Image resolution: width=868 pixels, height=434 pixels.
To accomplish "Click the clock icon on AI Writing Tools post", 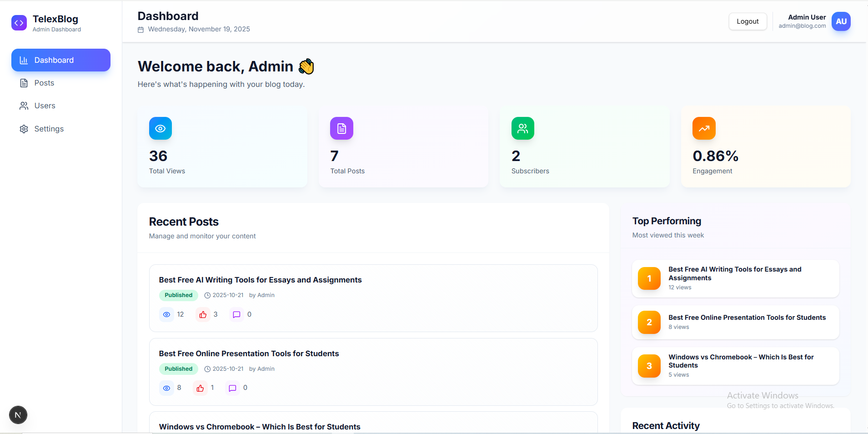I will point(207,295).
